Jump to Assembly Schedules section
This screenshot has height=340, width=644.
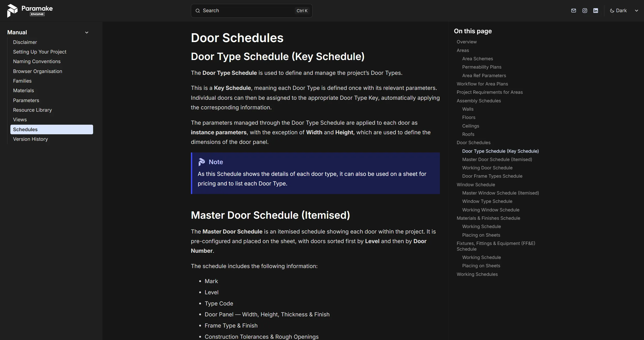[x=479, y=101]
